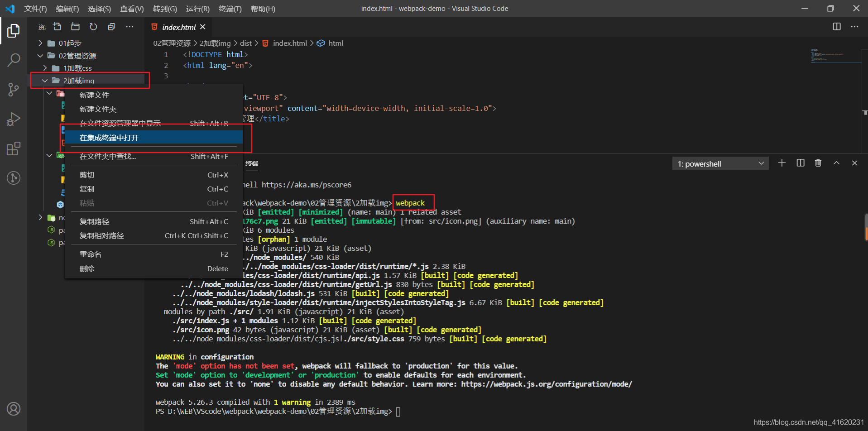Choose 删除 in context menu
The height and width of the screenshot is (431, 868).
154,268
